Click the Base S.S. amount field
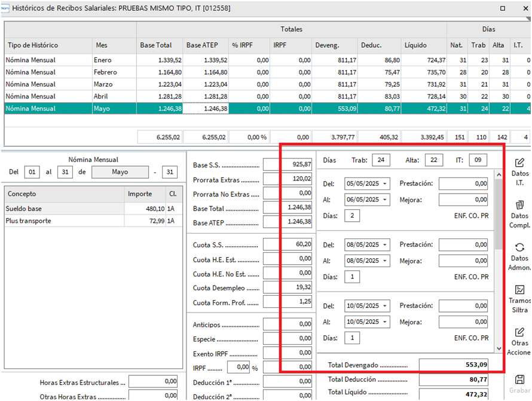This screenshot has width=532, height=401. [289, 164]
